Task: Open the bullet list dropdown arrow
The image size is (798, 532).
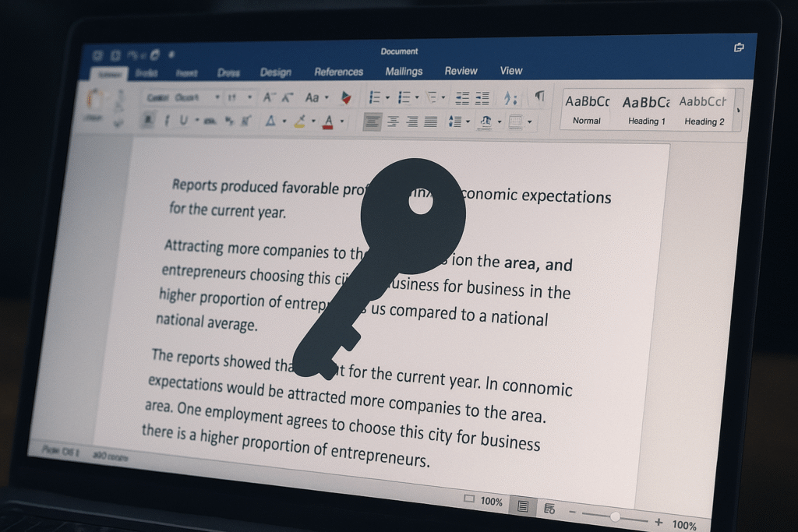Action: (388, 97)
